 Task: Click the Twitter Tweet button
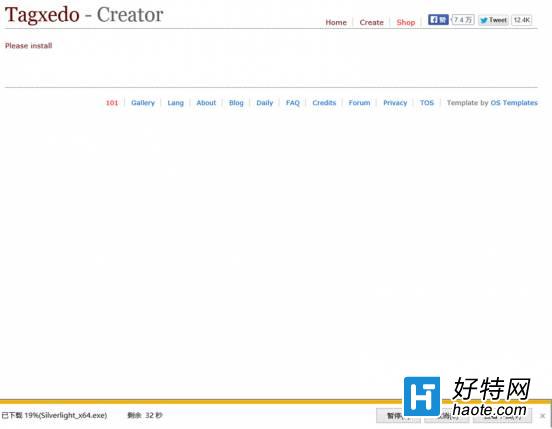tap(493, 20)
